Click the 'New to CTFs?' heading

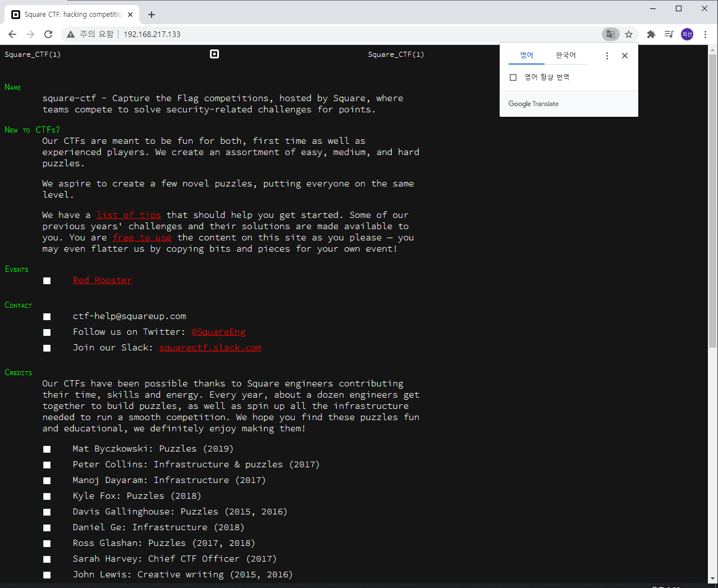[x=32, y=130]
